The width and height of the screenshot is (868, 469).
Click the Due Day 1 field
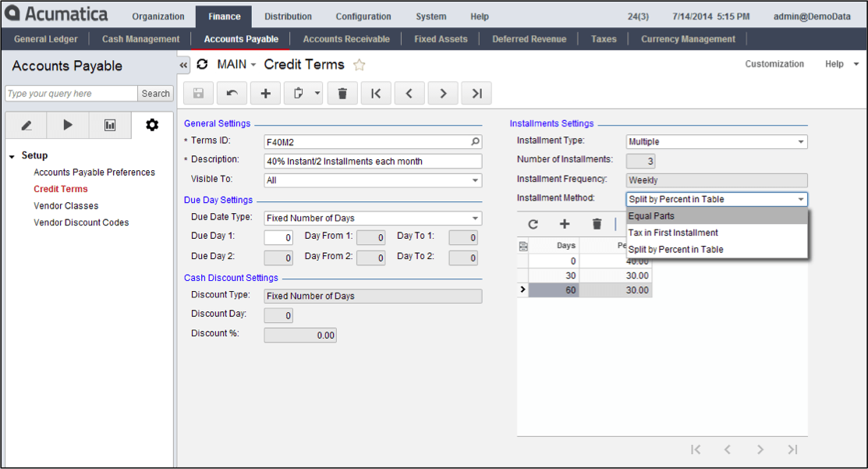point(278,237)
